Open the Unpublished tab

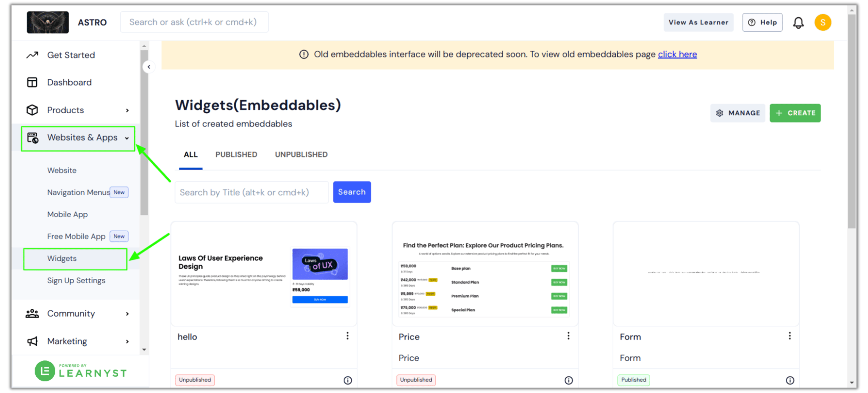[301, 154]
